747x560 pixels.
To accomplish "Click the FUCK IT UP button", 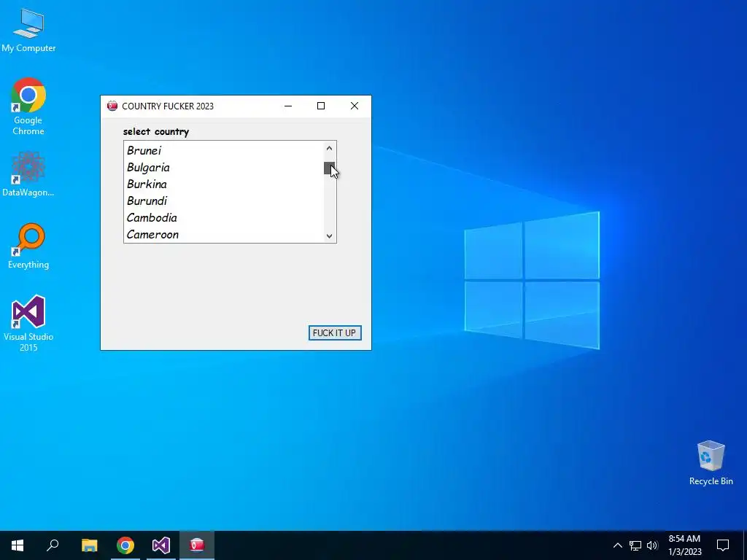I will click(x=335, y=332).
